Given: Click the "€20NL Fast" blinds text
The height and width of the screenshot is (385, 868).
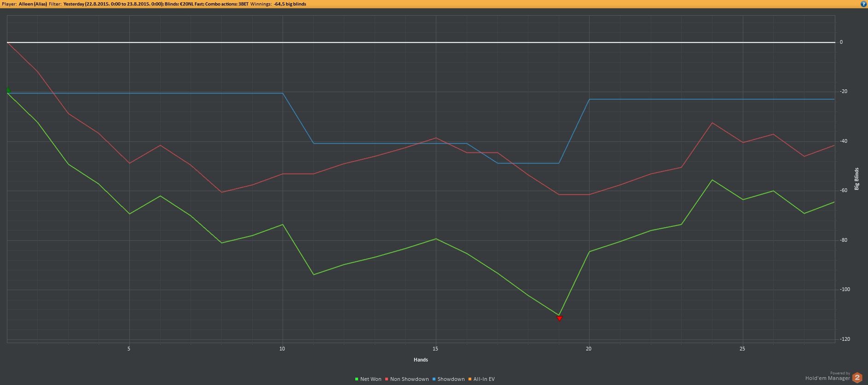Looking at the screenshot, I should [x=192, y=4].
